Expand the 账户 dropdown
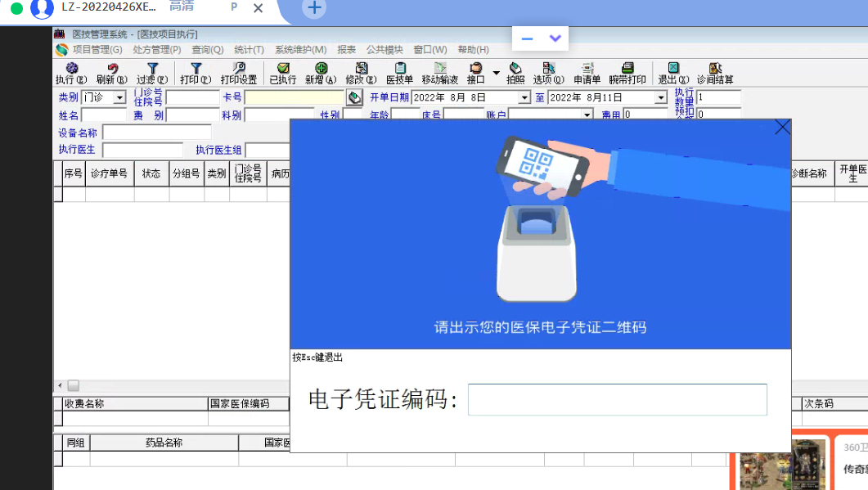 click(587, 115)
